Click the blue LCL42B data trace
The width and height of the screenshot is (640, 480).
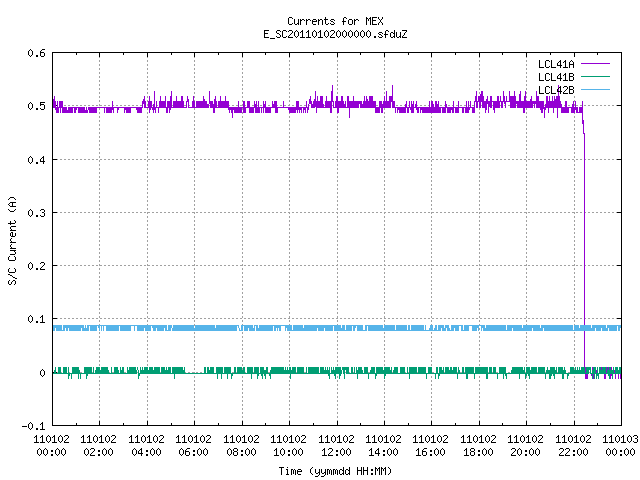coord(337,328)
